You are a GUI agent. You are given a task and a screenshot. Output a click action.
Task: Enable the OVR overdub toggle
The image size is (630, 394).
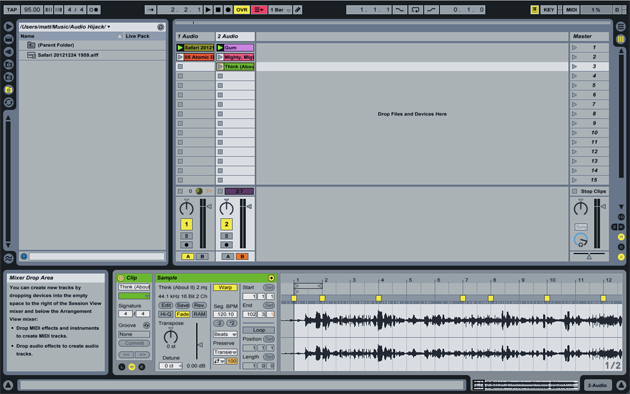click(242, 10)
